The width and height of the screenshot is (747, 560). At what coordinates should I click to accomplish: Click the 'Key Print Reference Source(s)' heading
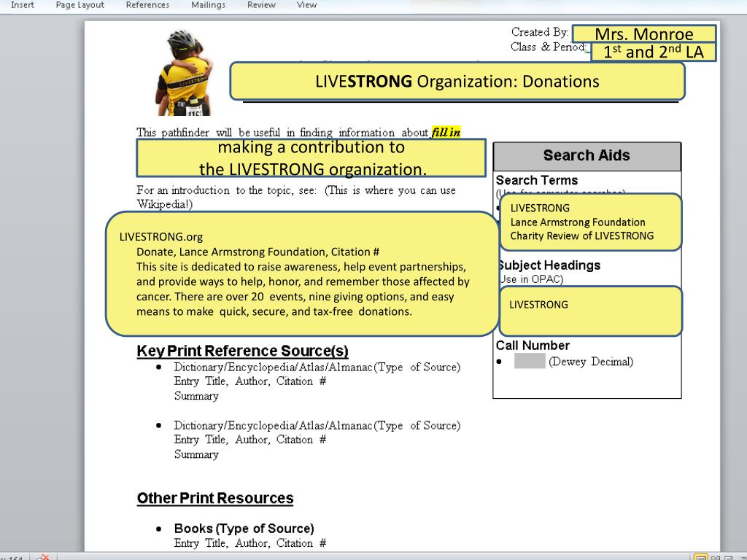242,351
